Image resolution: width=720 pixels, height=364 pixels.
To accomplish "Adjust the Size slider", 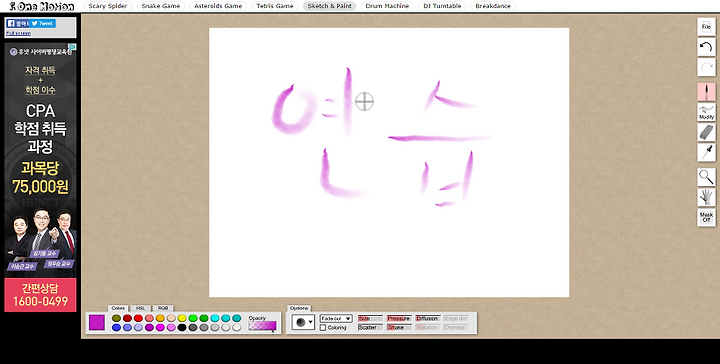I will pyautogui.click(x=370, y=318).
